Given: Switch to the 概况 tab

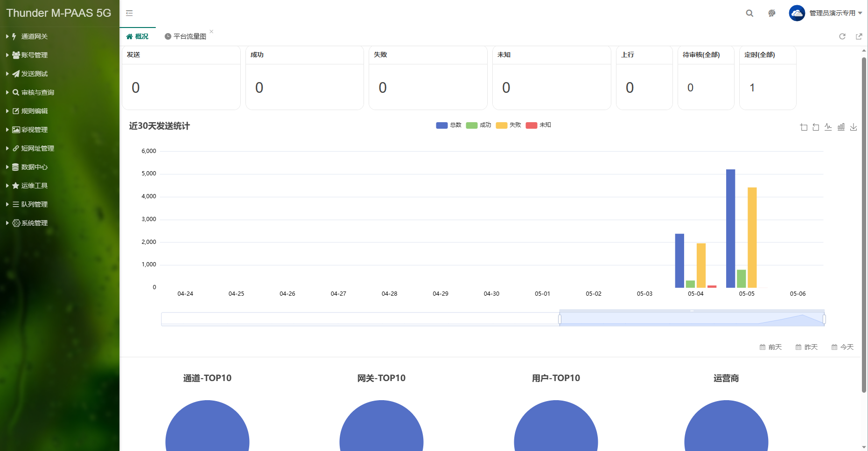Looking at the screenshot, I should pos(138,36).
